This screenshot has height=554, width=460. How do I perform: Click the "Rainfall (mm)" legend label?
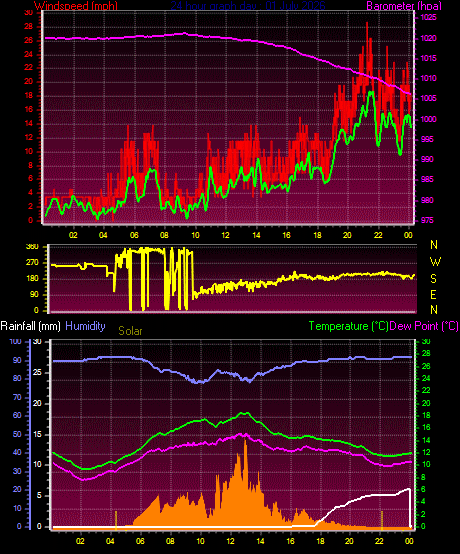click(30, 326)
